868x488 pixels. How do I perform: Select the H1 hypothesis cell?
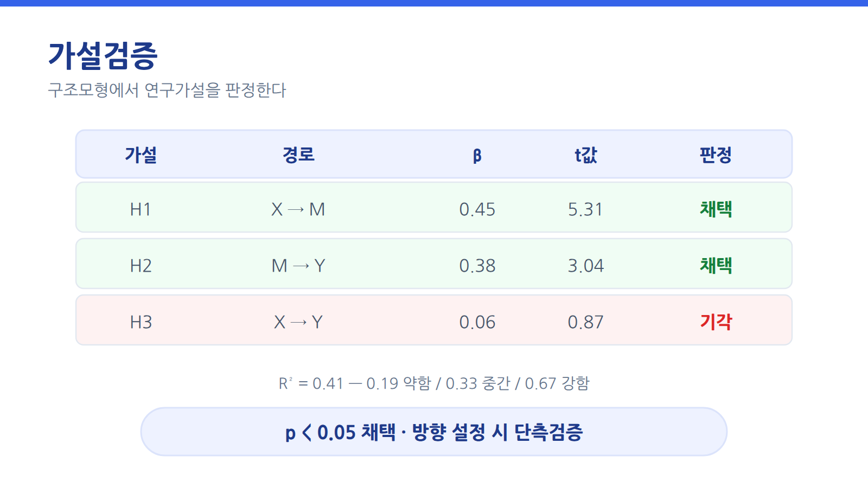[141, 209]
